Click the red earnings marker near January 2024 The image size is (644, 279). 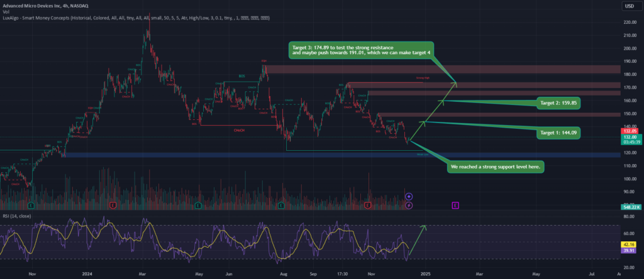113,205
